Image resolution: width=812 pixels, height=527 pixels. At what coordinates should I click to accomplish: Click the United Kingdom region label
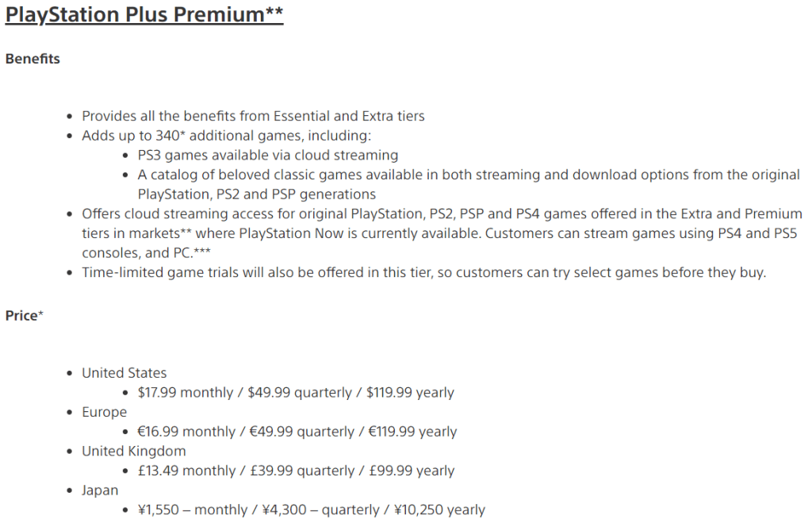[134, 451]
